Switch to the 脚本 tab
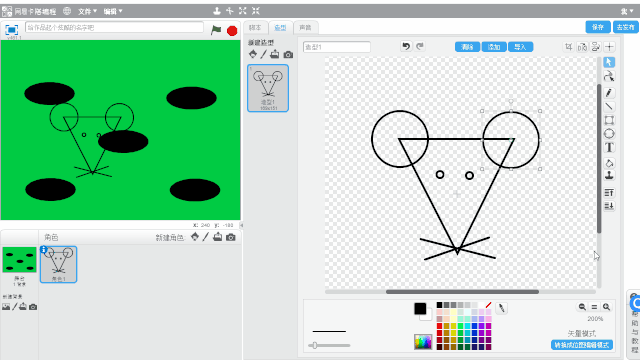Viewport: 640px width, 360px height. tap(255, 27)
